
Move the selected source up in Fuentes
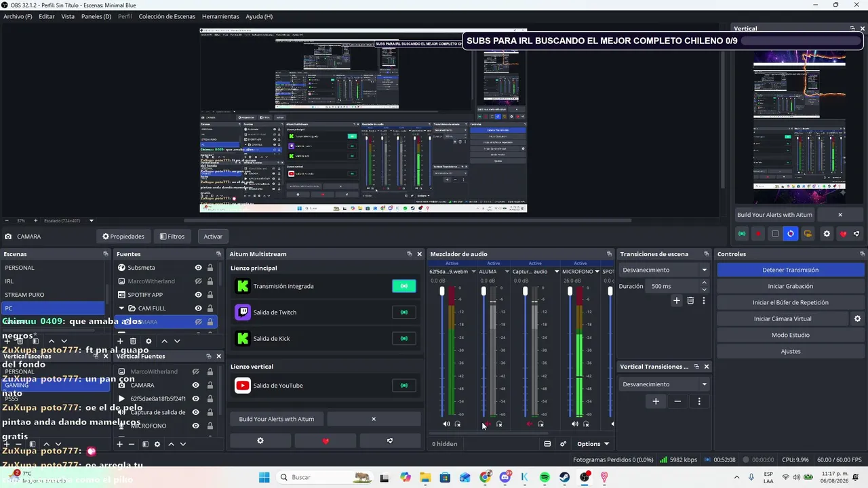click(164, 341)
